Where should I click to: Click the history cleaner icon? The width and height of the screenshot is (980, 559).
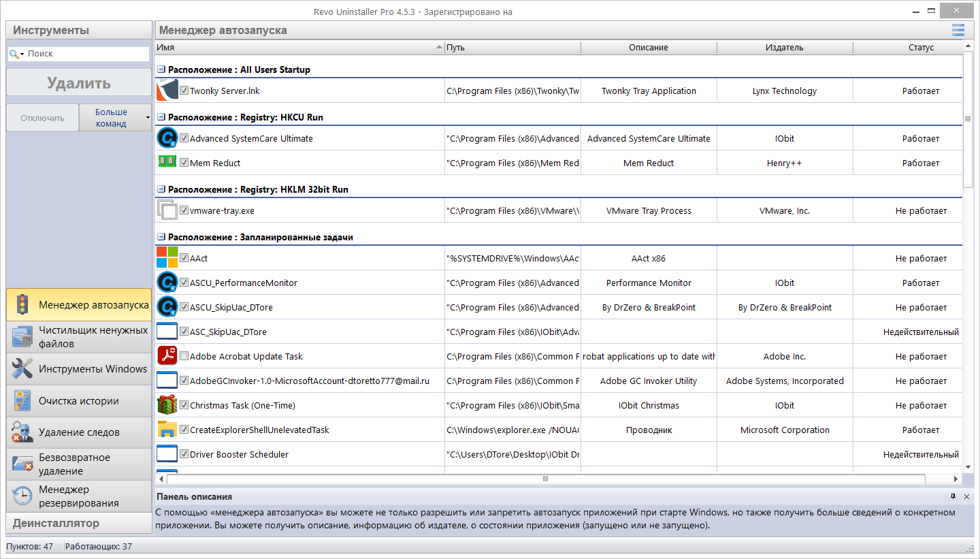pos(22,401)
